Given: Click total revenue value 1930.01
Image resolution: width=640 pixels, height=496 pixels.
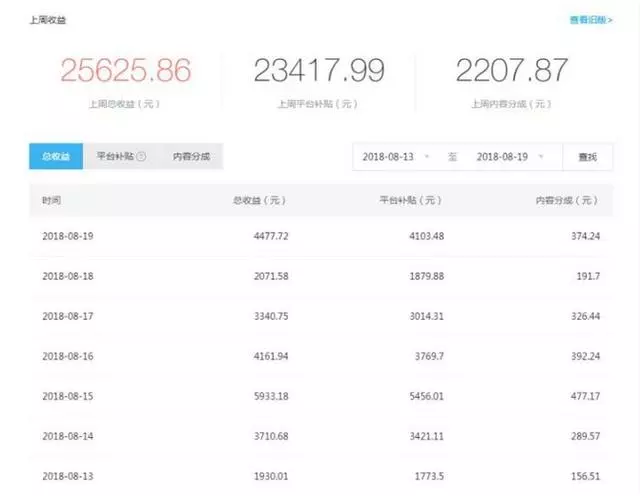Looking at the screenshot, I should coord(271,476).
